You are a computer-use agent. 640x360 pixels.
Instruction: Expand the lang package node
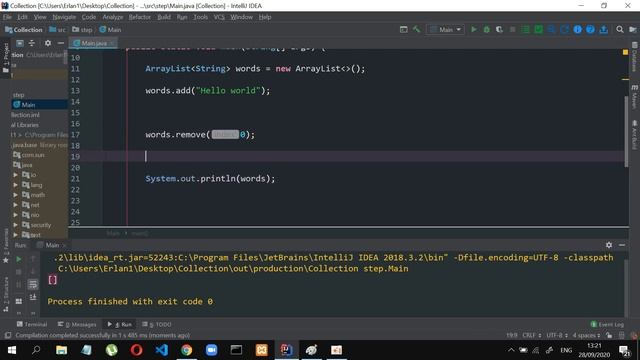coord(16,185)
